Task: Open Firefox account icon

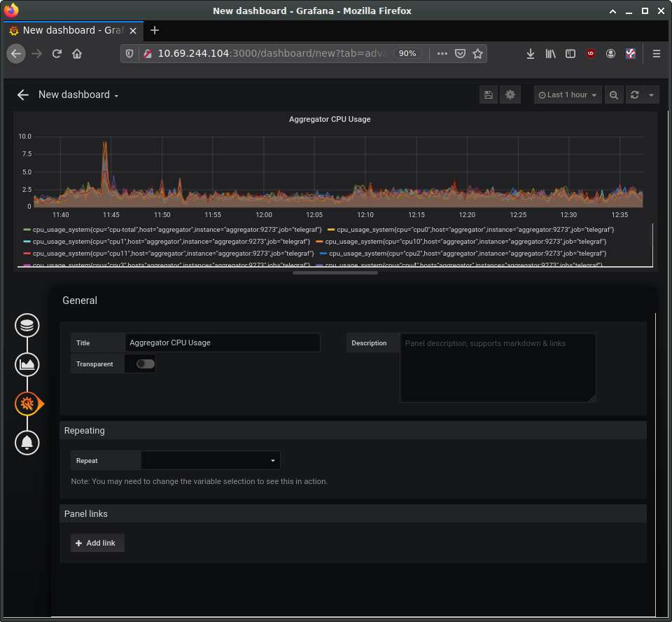Action: click(x=610, y=54)
